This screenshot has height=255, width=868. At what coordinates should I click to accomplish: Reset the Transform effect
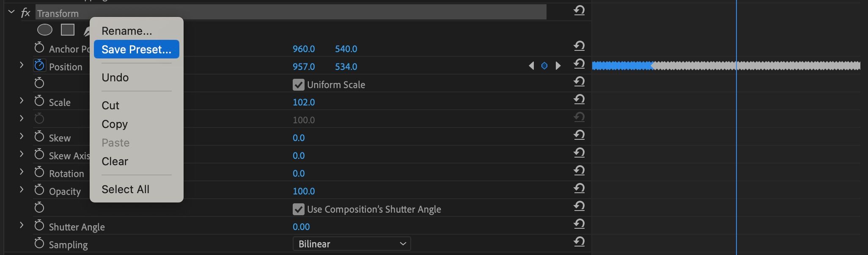(x=579, y=11)
